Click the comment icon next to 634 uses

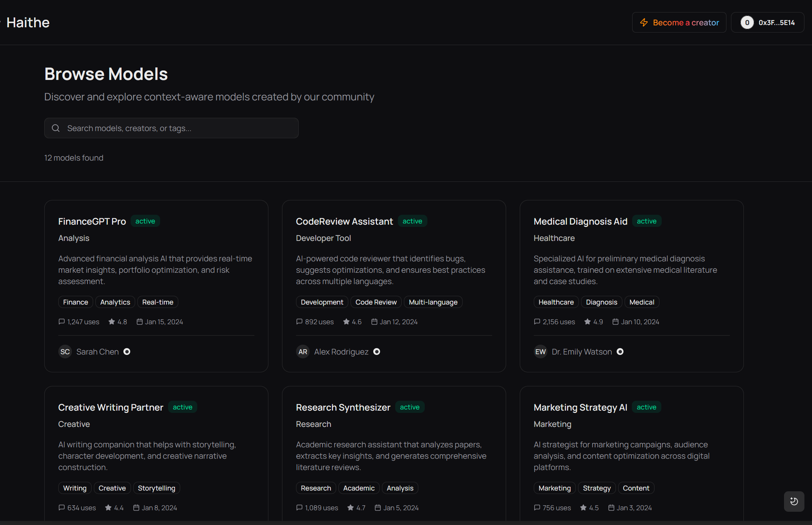(62, 508)
